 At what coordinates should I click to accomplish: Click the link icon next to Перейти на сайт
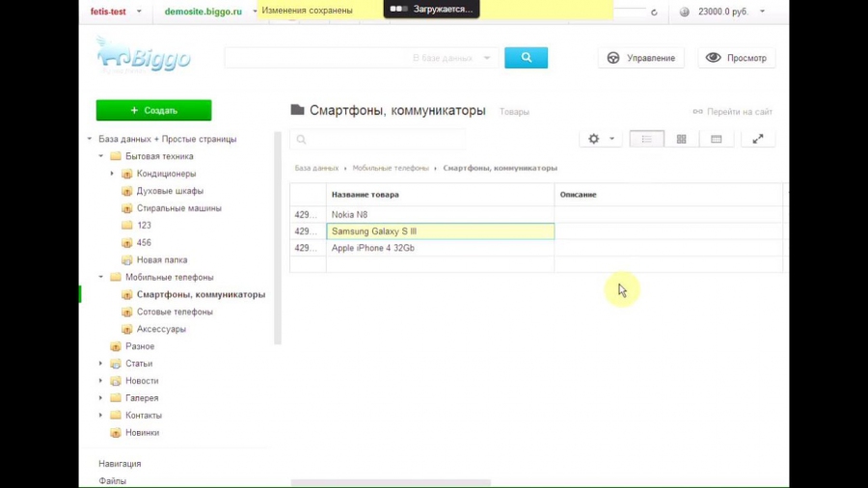click(697, 112)
